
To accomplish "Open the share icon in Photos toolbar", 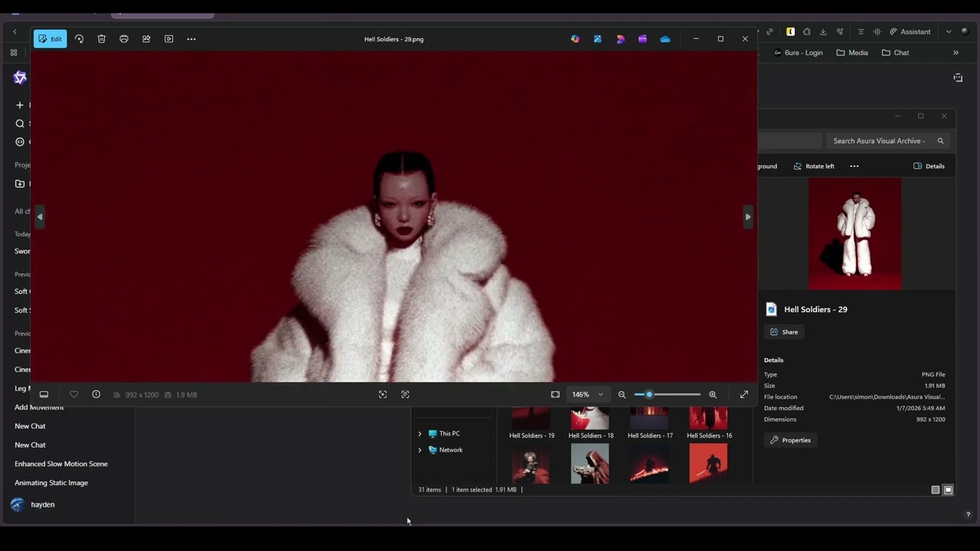I will coord(146,39).
